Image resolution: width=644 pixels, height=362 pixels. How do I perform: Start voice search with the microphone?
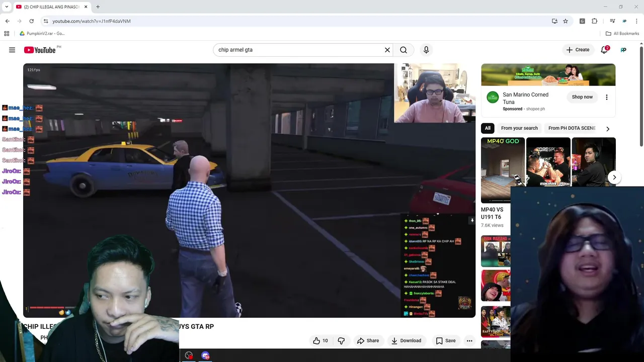[426, 50]
